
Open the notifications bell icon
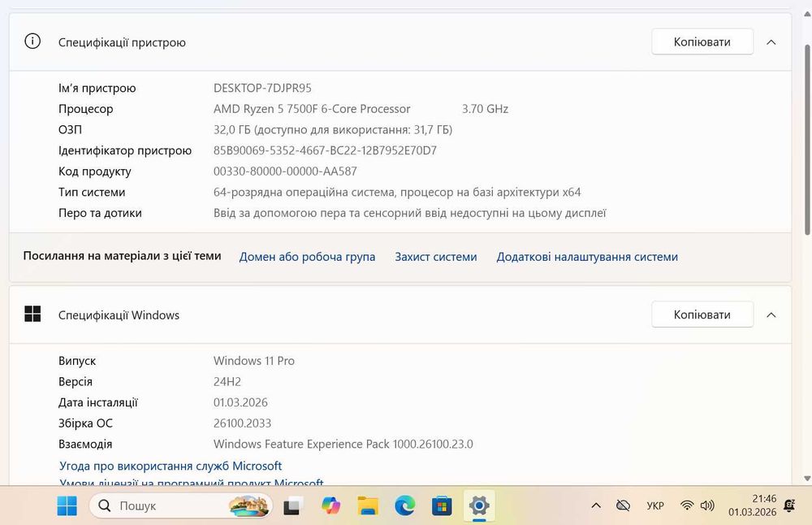click(789, 505)
